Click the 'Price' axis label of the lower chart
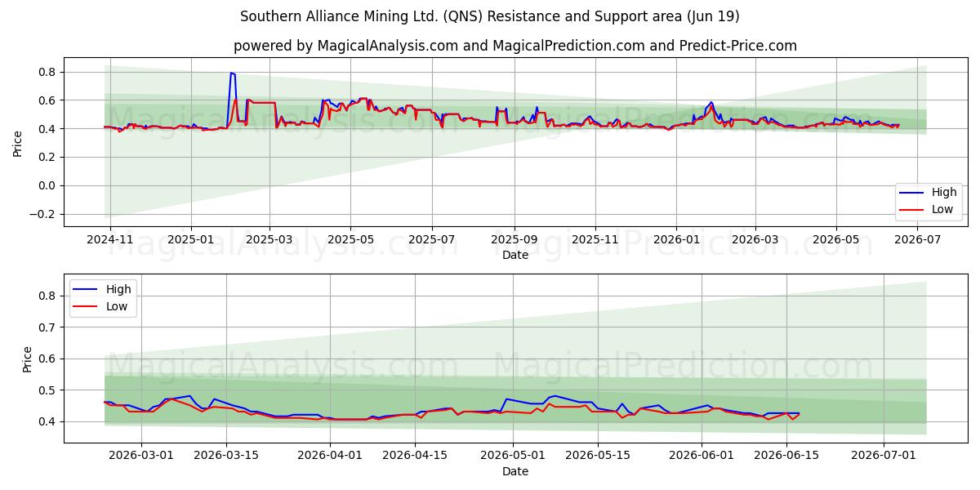The image size is (980, 490). click(27, 359)
